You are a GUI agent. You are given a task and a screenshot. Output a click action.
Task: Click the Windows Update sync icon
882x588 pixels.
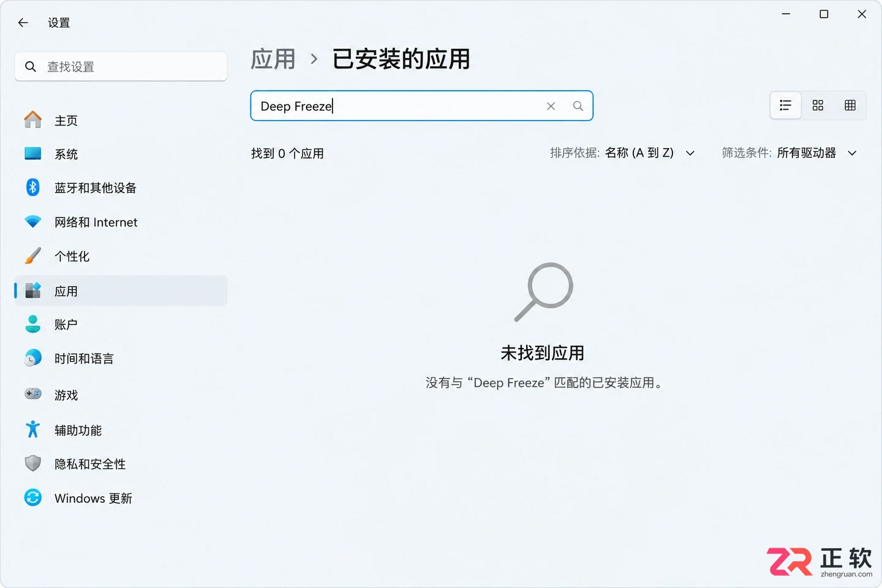[33, 497]
